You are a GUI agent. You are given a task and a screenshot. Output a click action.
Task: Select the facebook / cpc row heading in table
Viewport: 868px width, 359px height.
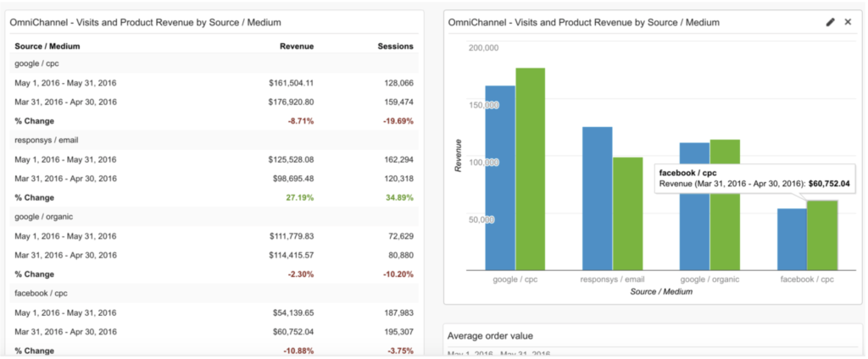pyautogui.click(x=40, y=293)
